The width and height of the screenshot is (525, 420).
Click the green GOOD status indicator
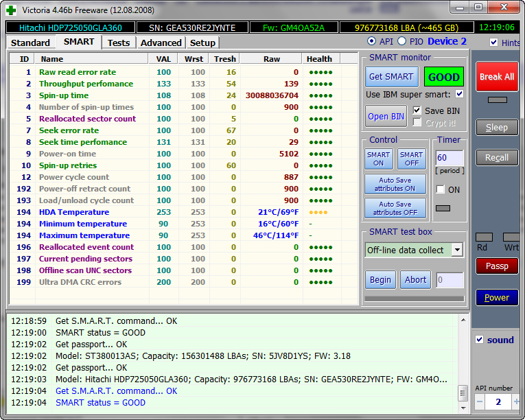pos(443,77)
